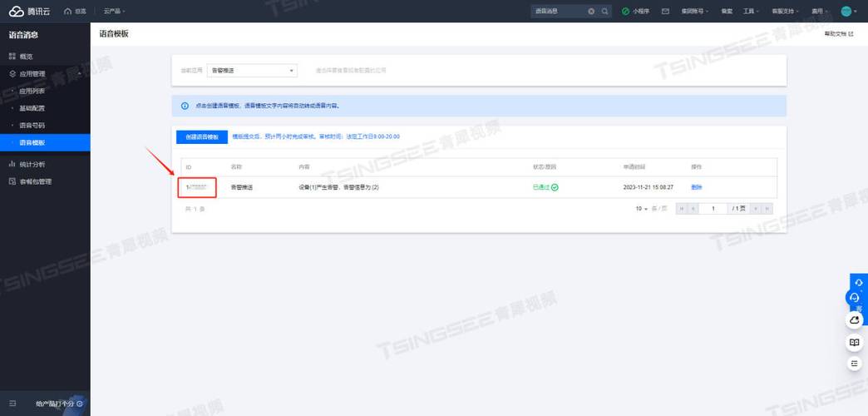Open the 小程序 mini program icon
Viewport: 868px width, 416px height.
coord(625,11)
